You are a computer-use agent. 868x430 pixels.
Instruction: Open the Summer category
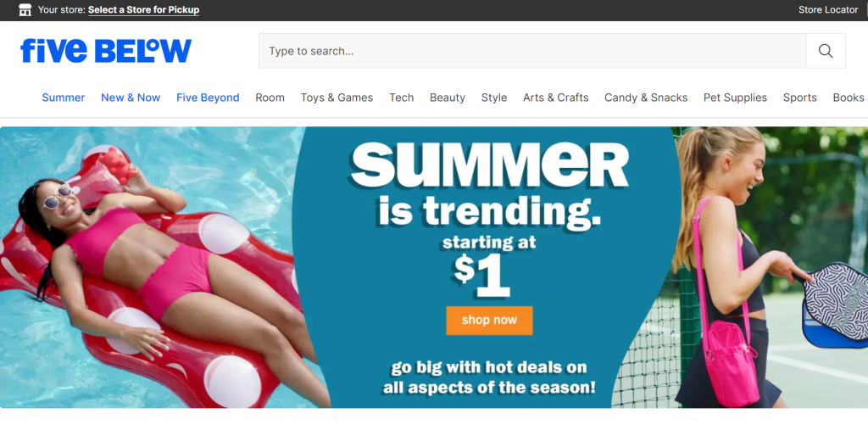(64, 98)
